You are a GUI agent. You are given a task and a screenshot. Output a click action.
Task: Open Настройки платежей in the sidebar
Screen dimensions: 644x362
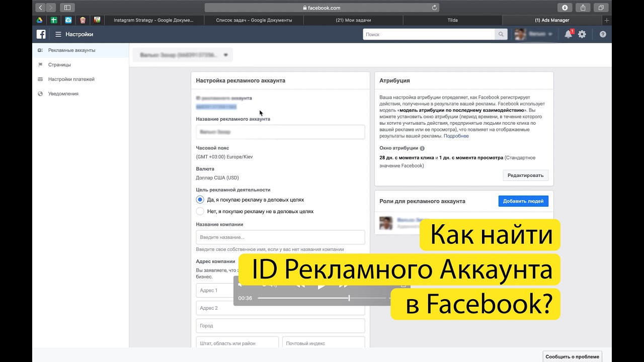tap(80, 79)
